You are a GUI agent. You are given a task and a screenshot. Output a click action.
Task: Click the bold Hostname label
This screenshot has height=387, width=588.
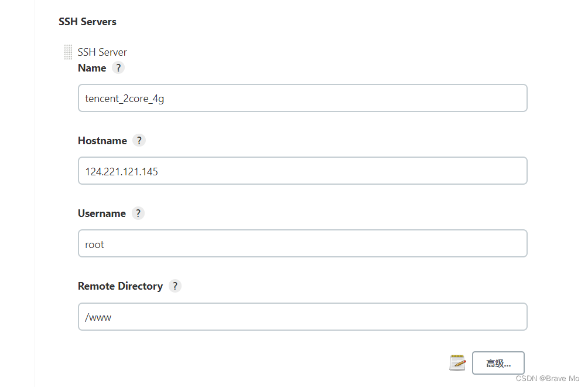click(102, 140)
